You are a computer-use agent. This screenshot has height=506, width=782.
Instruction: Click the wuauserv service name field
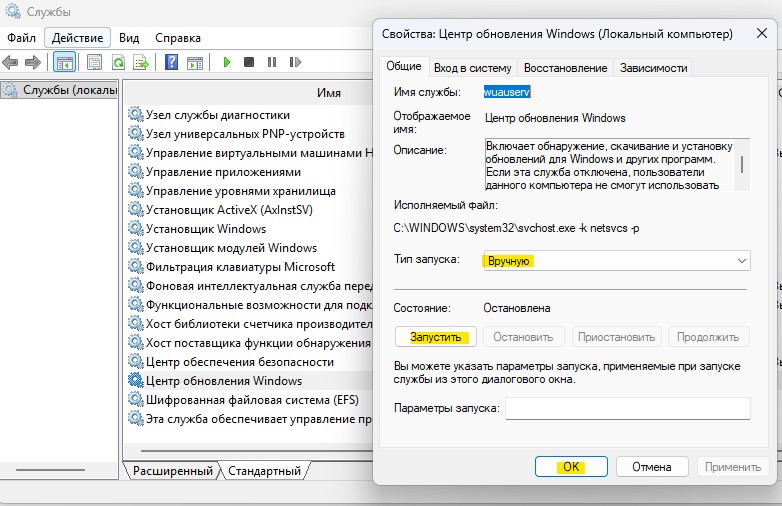pos(507,92)
